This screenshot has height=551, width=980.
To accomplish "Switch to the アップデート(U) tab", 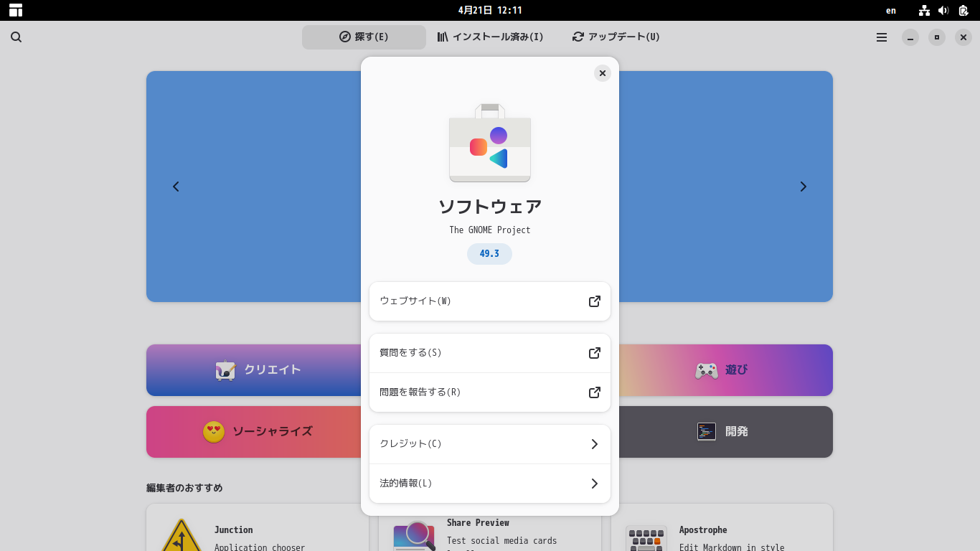I will (x=616, y=37).
